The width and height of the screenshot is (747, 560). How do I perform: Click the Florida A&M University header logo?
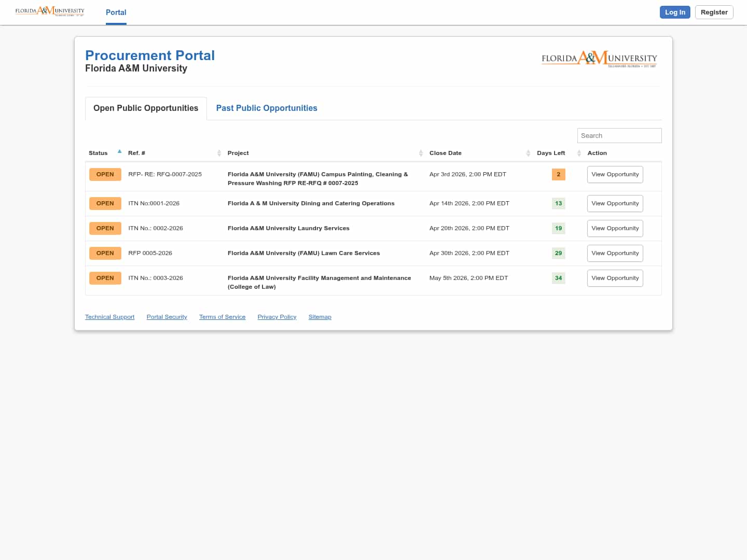click(50, 11)
